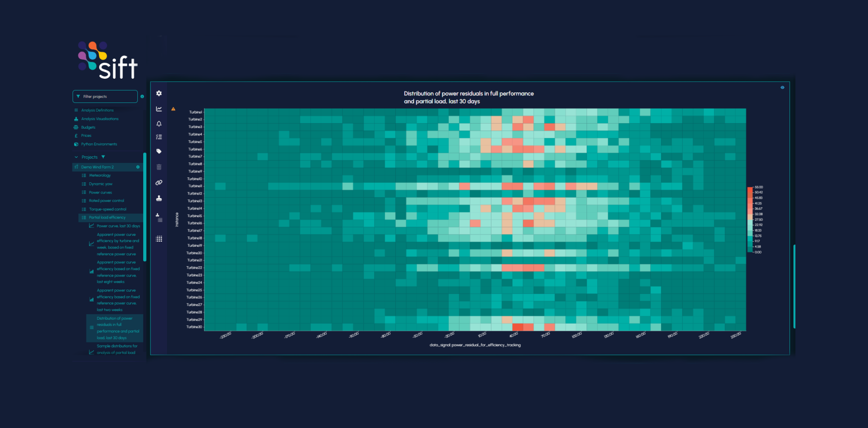
Task: Open notifications via the bell icon
Action: [x=159, y=124]
